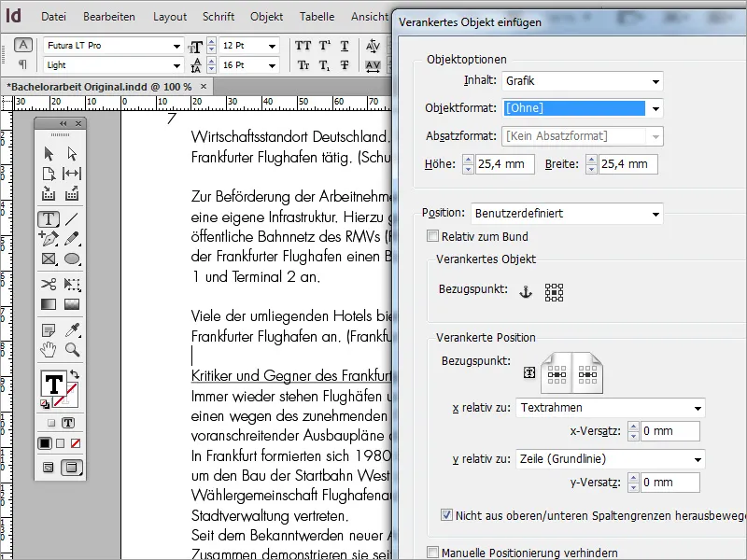Toggle character formatting controls A button
This screenshot has height=560, width=747.
22,45
